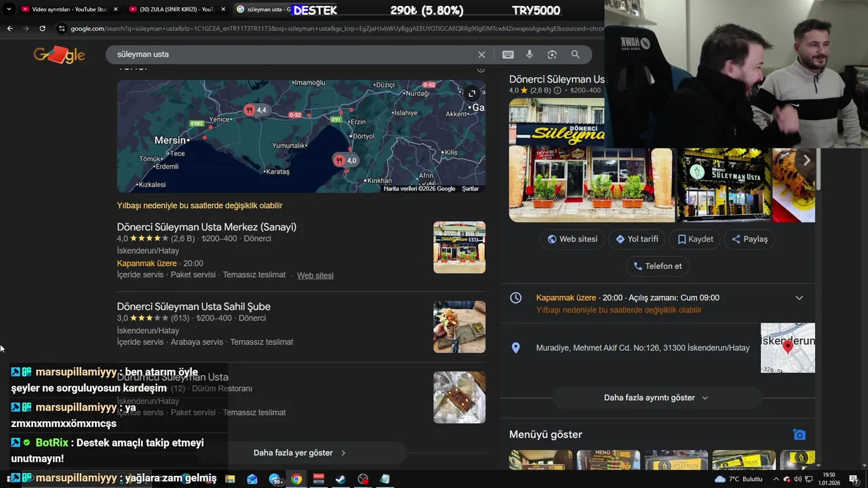Open the on-screen keyboard icon in search bar

click(x=508, y=54)
